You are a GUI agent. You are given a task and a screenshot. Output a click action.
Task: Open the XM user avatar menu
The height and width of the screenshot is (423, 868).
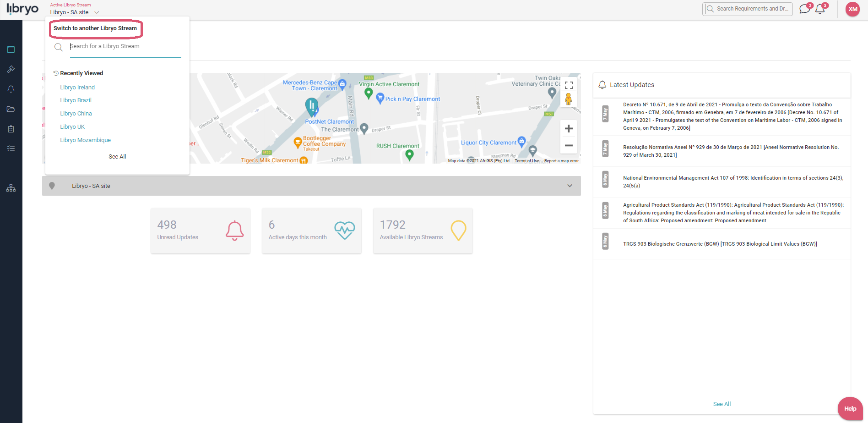(852, 9)
